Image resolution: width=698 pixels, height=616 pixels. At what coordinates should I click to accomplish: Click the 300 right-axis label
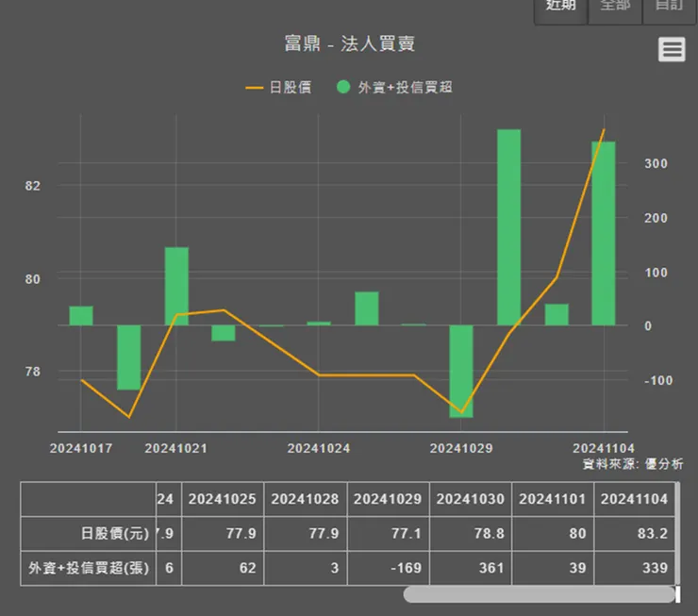(656, 164)
